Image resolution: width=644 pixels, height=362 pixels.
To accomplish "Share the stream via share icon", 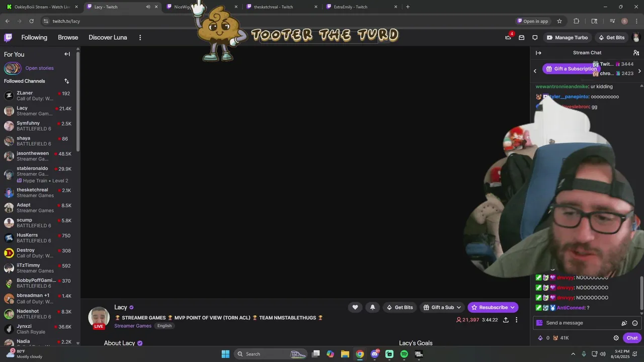I will point(506,320).
